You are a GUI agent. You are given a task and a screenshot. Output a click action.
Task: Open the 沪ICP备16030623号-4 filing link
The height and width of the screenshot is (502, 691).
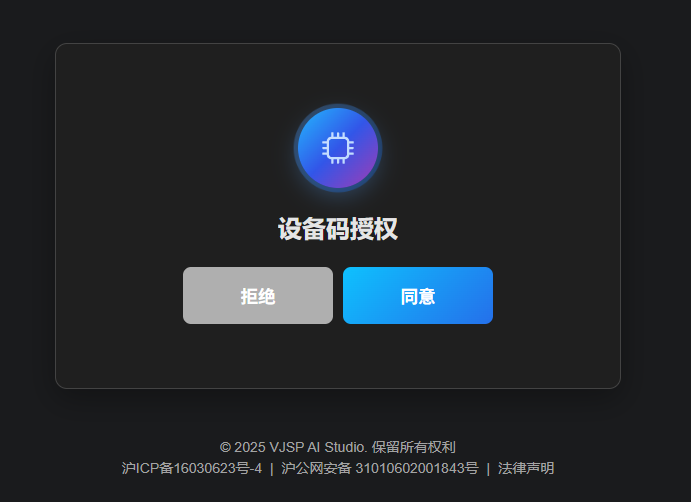(192, 468)
